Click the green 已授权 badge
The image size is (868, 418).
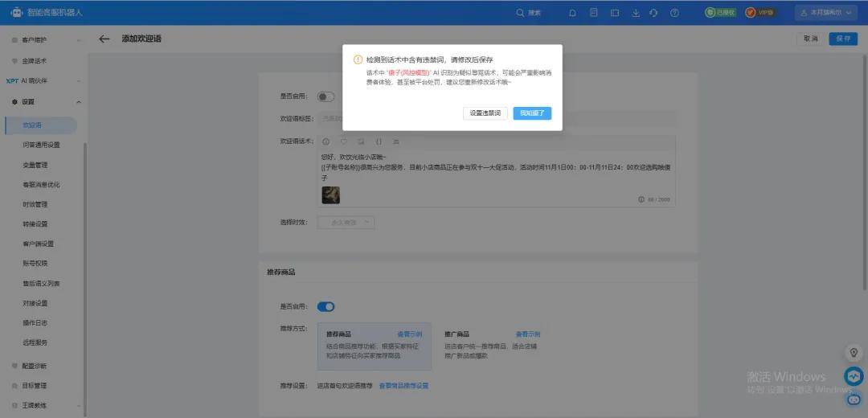tap(720, 12)
